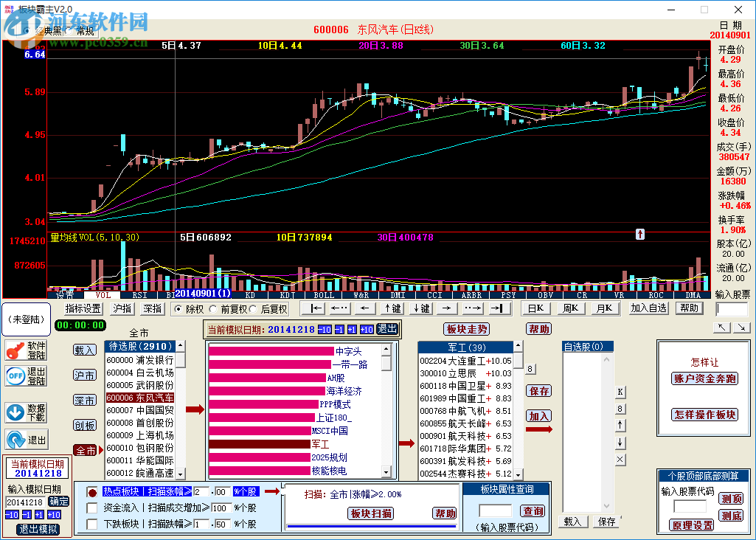The image size is (756, 540).
Task: Click the -10 button in the 当前模拟日期 bar
Action: 325,330
